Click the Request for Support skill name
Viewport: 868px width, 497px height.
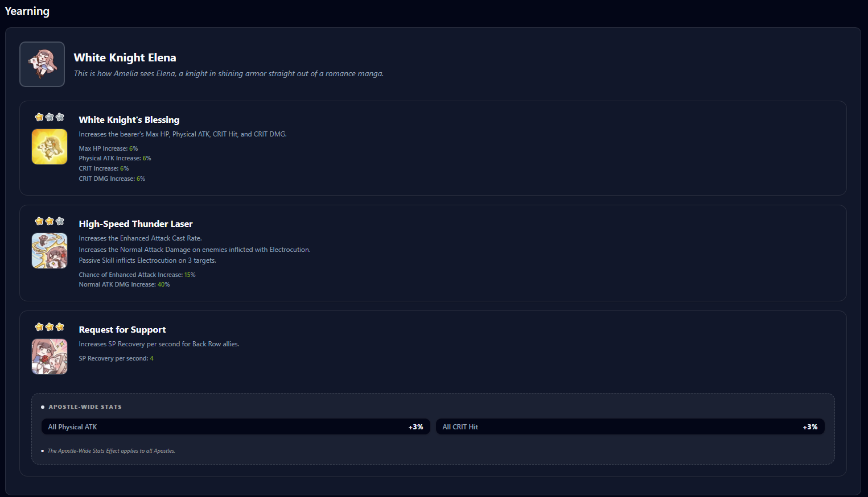122,330
